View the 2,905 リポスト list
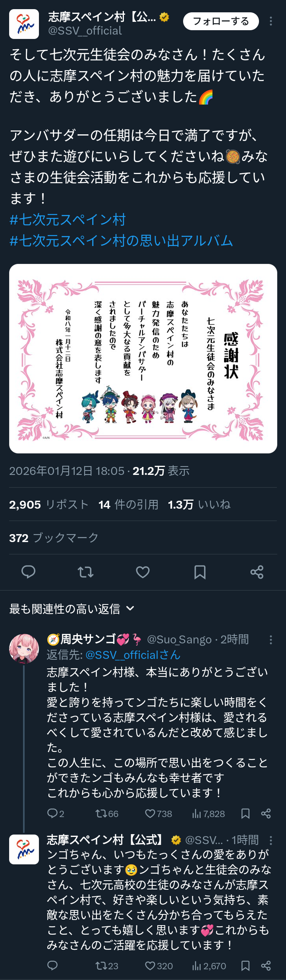This screenshot has width=286, height=980. tap(49, 504)
